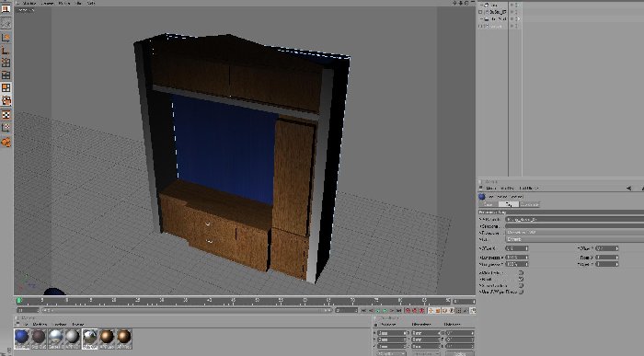Open the Edit menu in Attributes manager
The image size is (644, 356).
pos(507,188)
